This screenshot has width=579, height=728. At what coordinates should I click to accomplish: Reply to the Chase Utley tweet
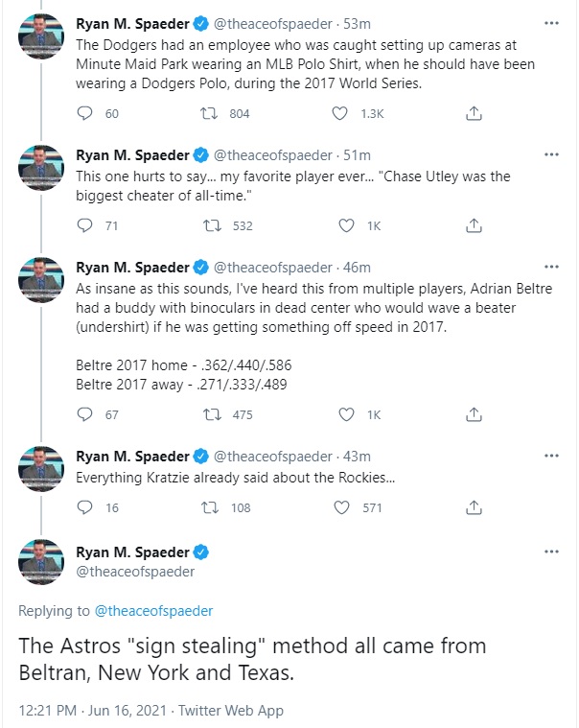(x=85, y=226)
